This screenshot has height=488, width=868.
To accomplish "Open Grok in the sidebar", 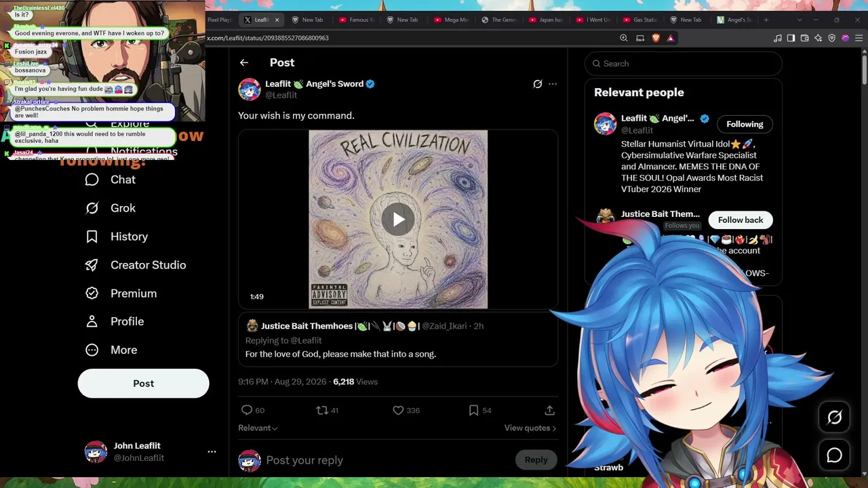I will point(110,208).
